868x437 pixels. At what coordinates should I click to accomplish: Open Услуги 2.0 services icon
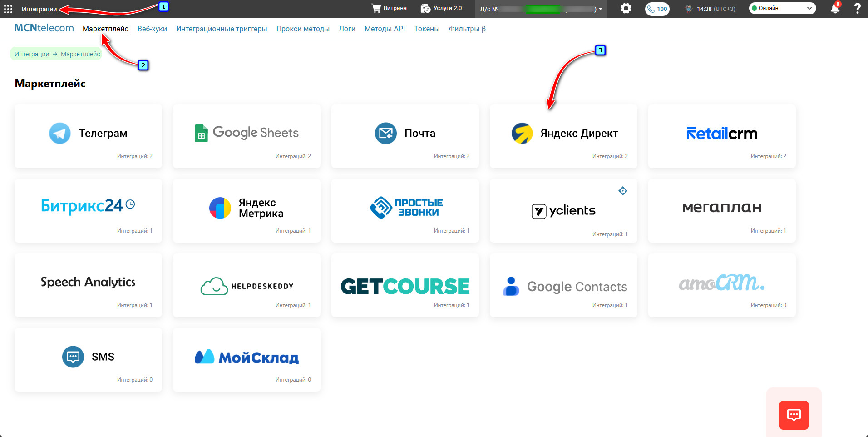click(x=425, y=8)
